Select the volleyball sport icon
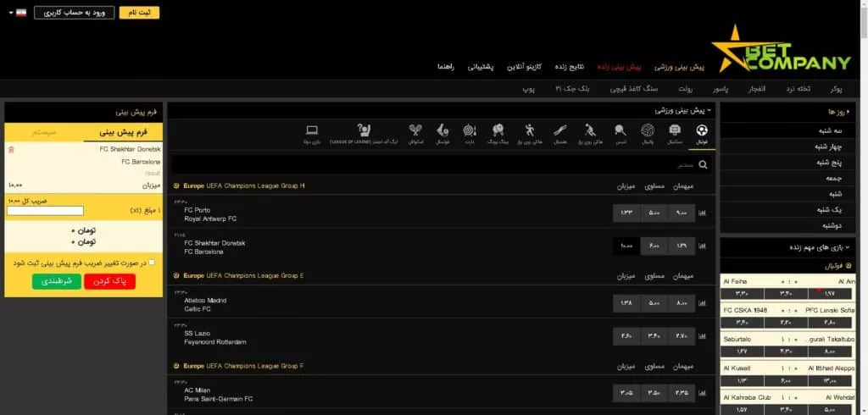This screenshot has width=868, height=415. (648, 134)
